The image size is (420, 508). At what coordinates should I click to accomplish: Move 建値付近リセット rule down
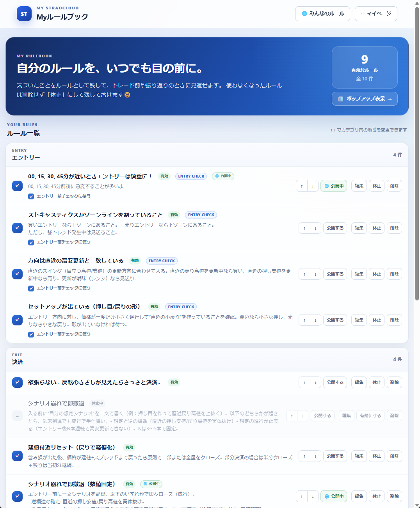[316, 456]
